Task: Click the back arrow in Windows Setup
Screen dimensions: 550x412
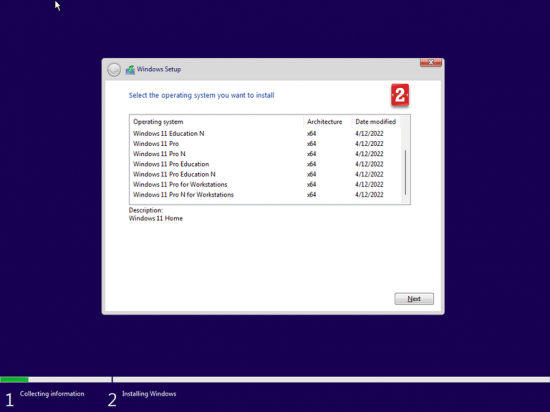Action: (x=114, y=70)
